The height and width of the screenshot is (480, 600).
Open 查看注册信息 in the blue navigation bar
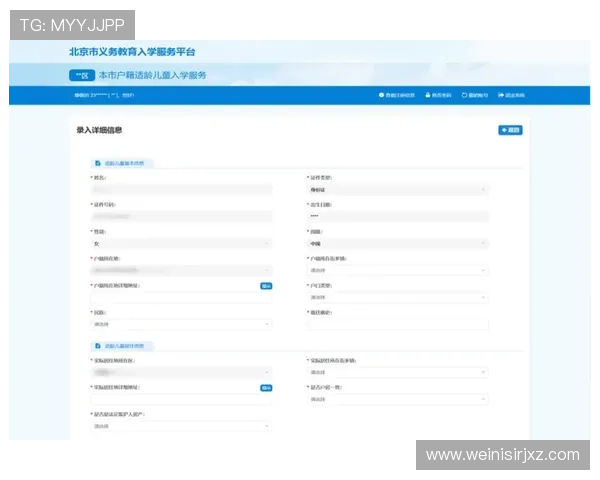pyautogui.click(x=396, y=95)
